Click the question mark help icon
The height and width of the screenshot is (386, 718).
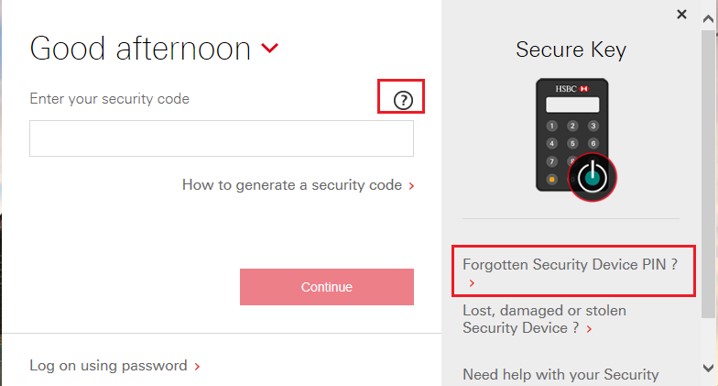403,100
